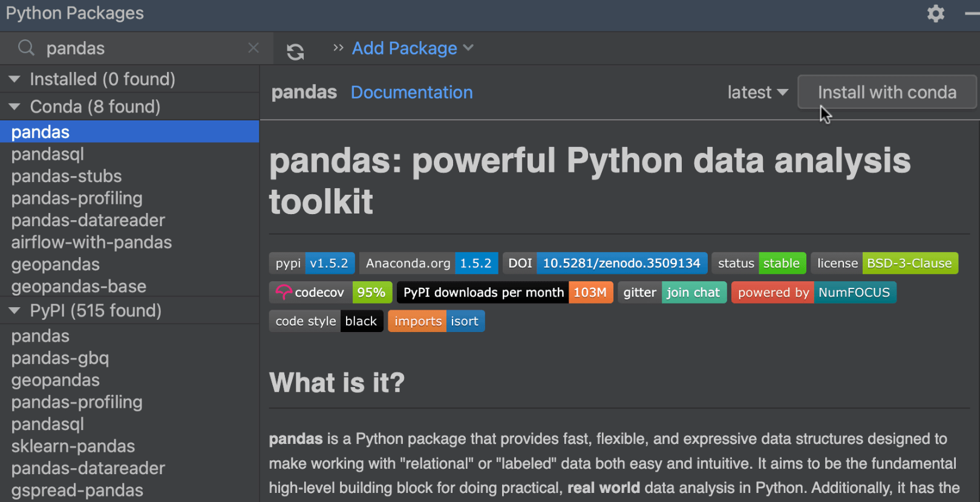
Task: Click the pypi v1.5.2 badge
Action: [312, 264]
